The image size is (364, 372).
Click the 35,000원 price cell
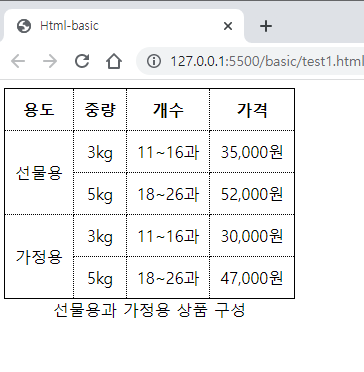coord(252,152)
